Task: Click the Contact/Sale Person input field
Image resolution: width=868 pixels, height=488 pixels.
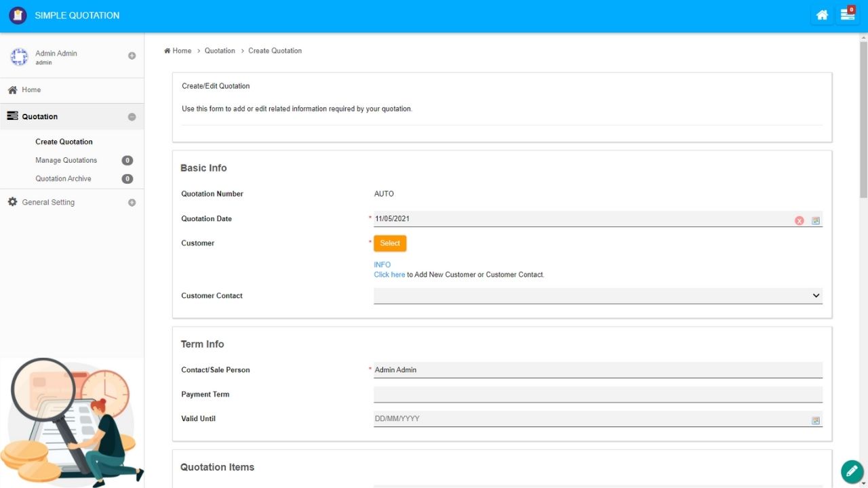Action: pyautogui.click(x=597, y=370)
